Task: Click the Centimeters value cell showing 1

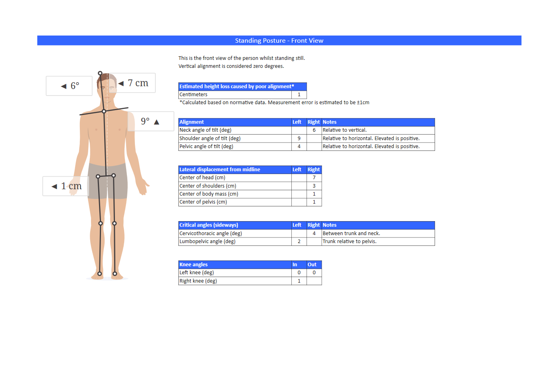Action: click(x=299, y=95)
